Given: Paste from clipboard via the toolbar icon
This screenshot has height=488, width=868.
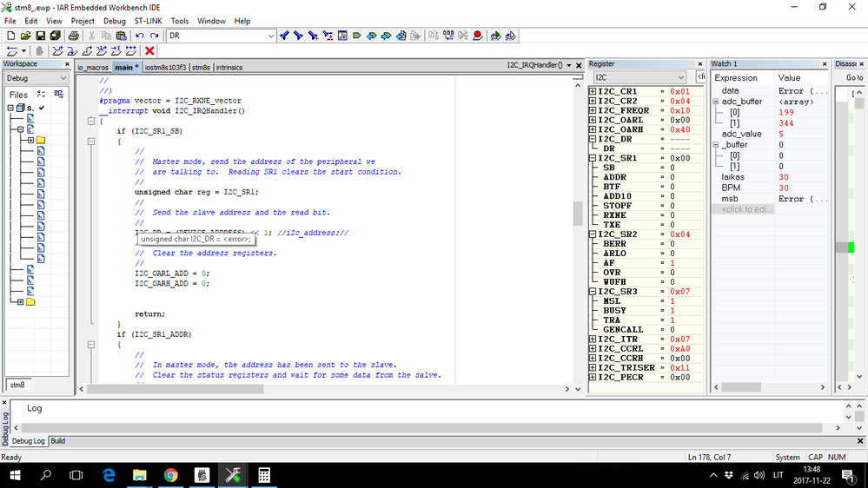Looking at the screenshot, I should [122, 36].
